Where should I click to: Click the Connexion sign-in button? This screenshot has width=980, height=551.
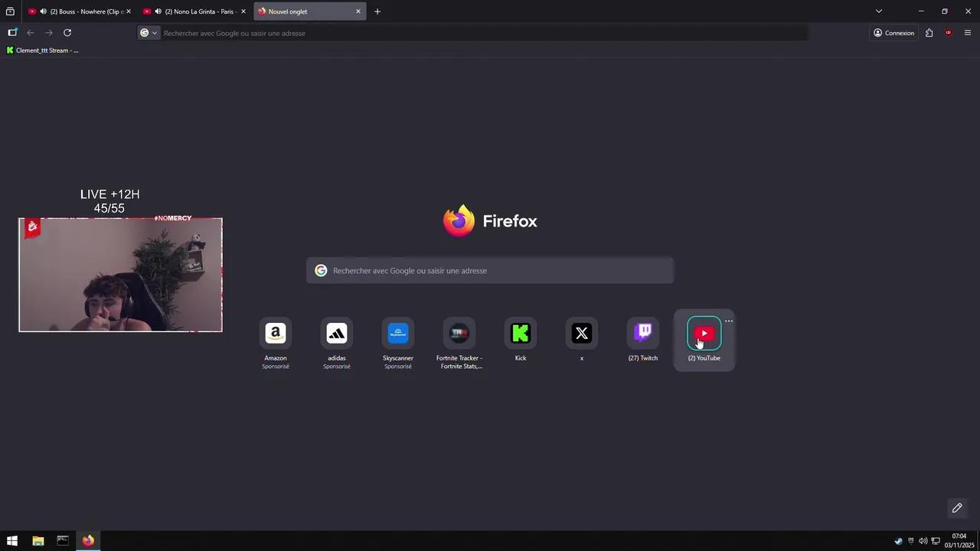[894, 33]
